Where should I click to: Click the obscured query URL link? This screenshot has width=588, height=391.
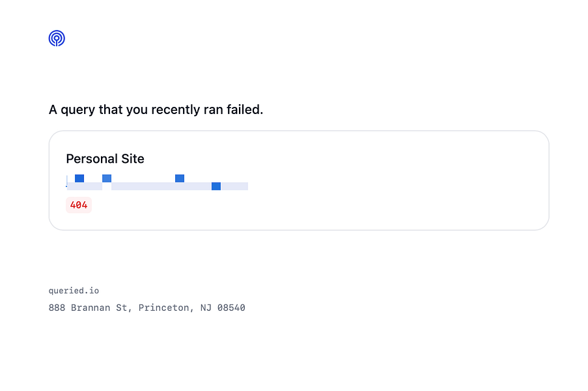coord(156,186)
